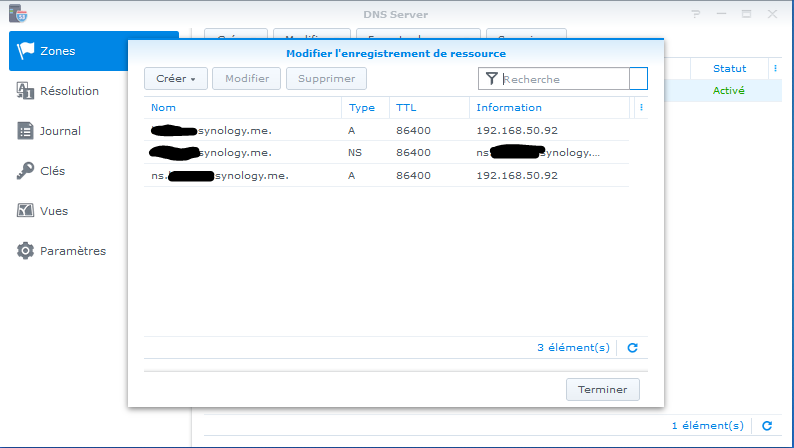
Task: Open column options menu in dialog table
Action: tap(641, 107)
